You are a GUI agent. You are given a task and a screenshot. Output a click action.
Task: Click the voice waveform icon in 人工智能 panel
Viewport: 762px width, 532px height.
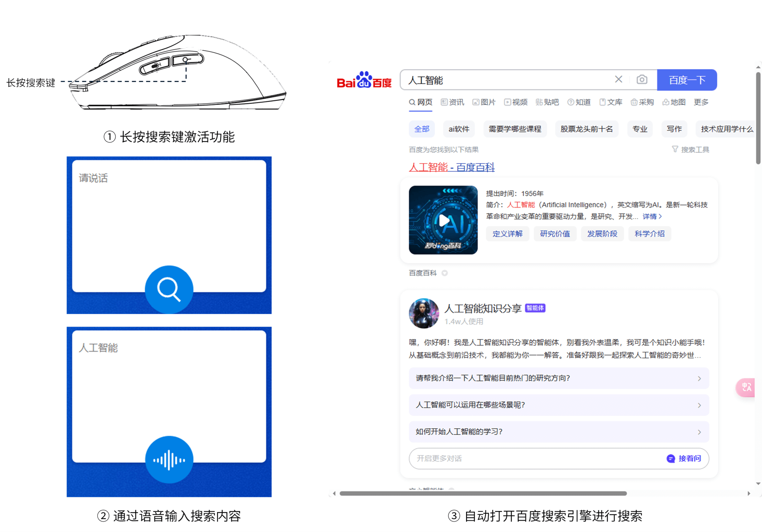pos(169,460)
